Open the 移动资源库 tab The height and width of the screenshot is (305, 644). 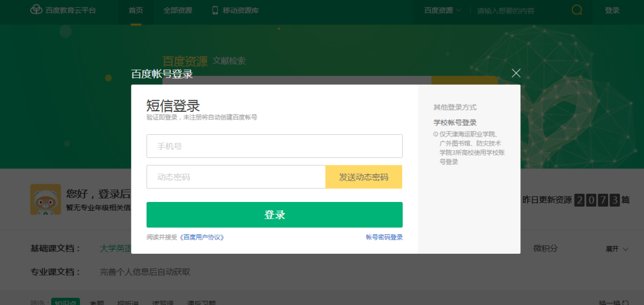tap(241, 11)
